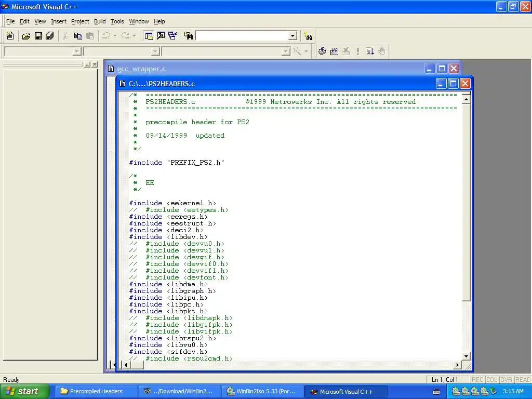This screenshot has width=532, height=399.
Task: Click the editor scroll down arrow
Action: coord(466,356)
